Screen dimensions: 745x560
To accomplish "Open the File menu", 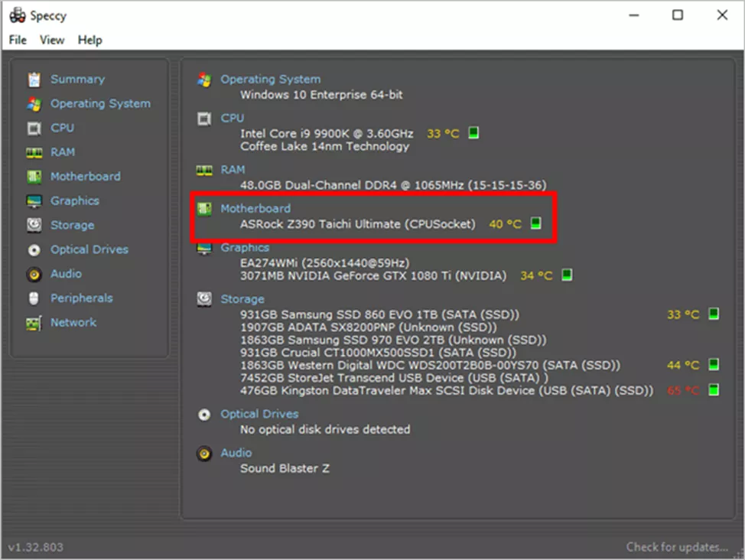I will [x=18, y=40].
